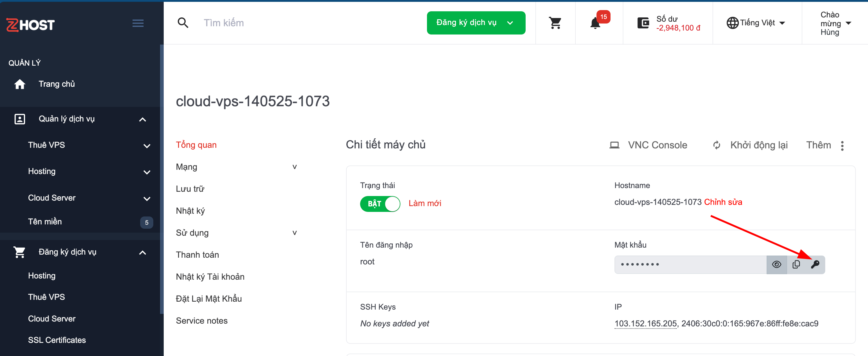This screenshot has height=356, width=868.
Task: Click Làm mới to refresh status
Action: click(x=425, y=203)
